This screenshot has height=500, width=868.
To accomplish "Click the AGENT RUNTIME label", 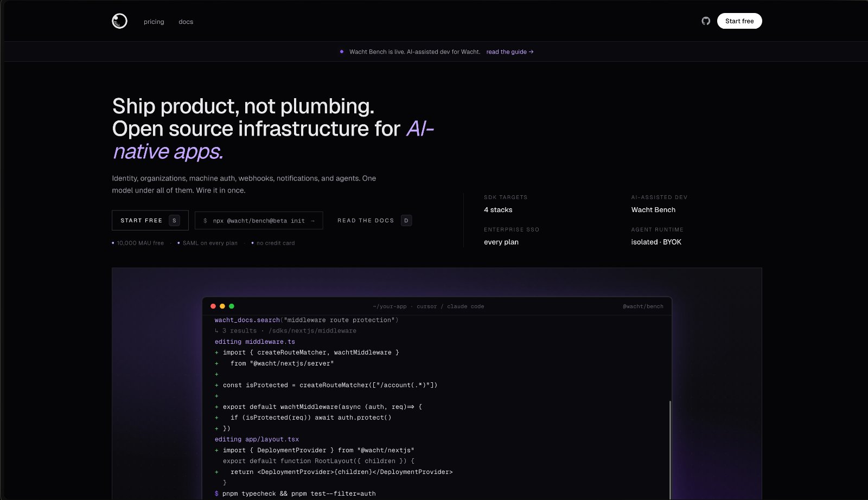I will pos(658,230).
